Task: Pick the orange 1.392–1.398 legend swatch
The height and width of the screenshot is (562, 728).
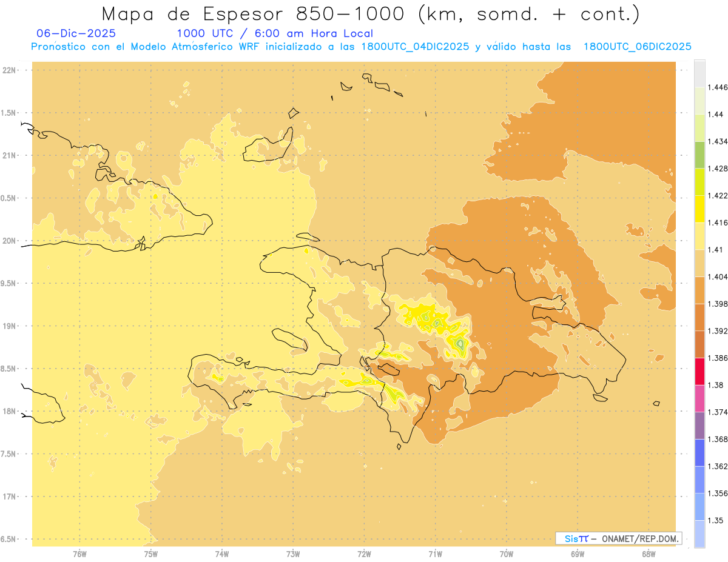Action: 699,317
